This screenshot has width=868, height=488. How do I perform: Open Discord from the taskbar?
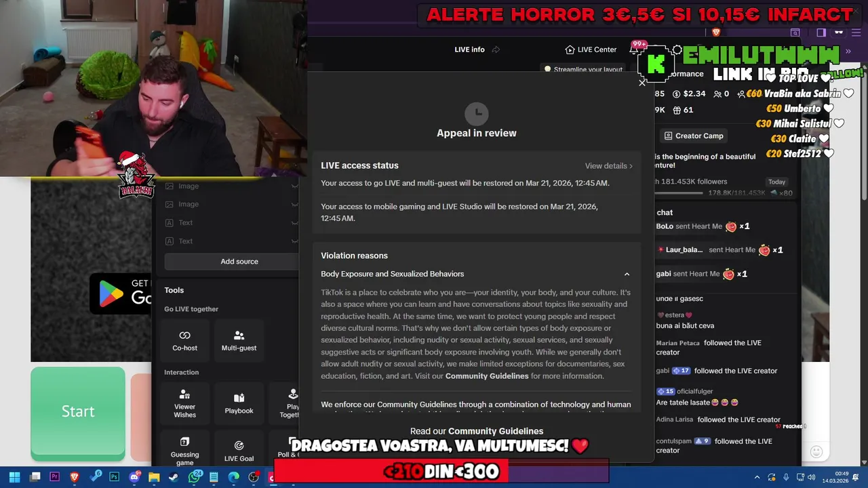pos(134,477)
